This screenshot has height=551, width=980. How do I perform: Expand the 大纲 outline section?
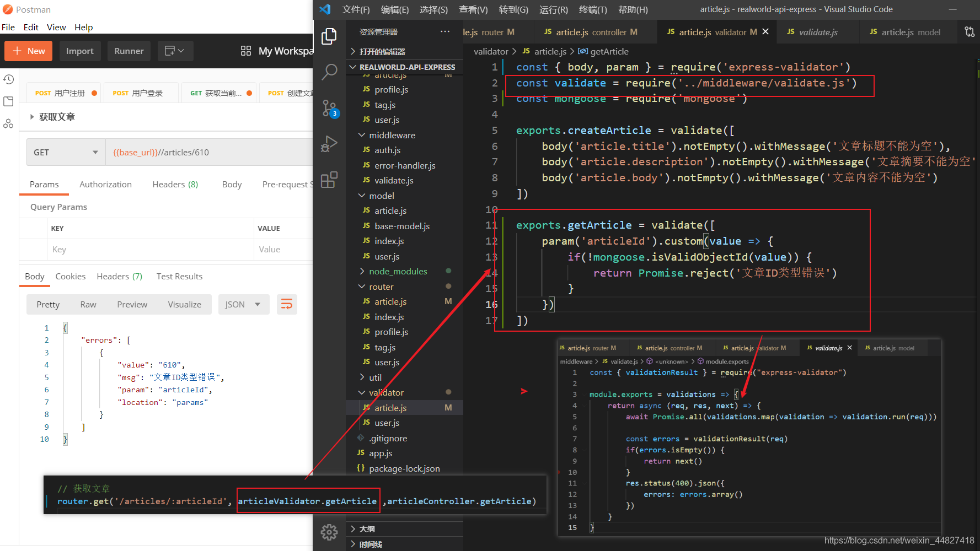pyautogui.click(x=405, y=529)
